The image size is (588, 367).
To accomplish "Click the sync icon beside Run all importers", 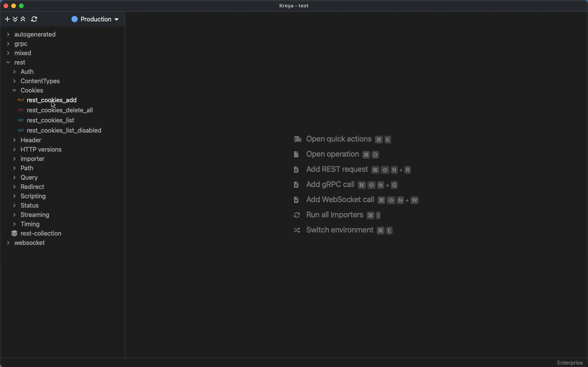I will coord(297,215).
